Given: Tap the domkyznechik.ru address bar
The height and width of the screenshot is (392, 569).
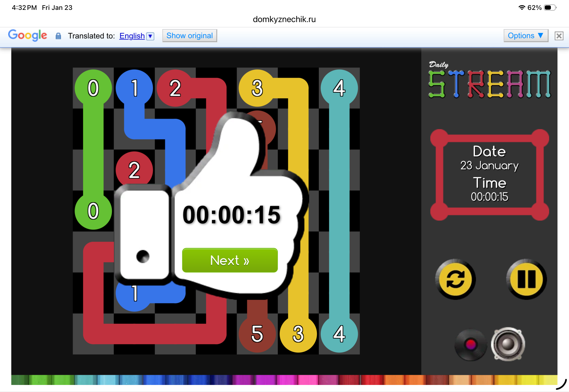Looking at the screenshot, I should [284, 19].
